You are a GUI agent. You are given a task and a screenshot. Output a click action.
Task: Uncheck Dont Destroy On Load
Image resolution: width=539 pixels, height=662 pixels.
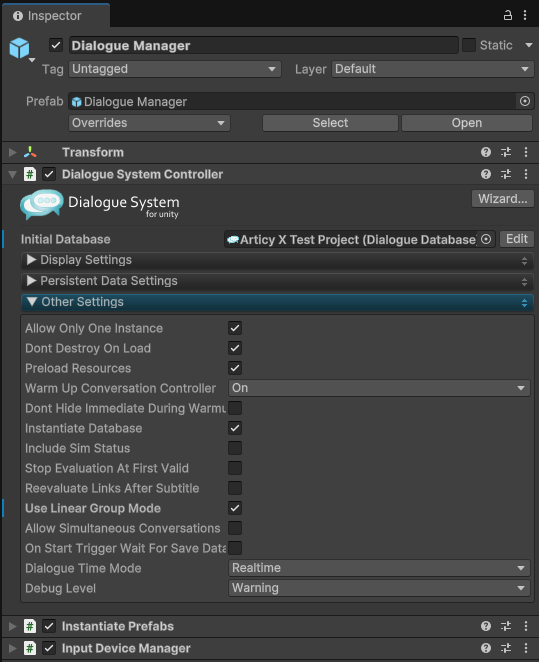click(235, 348)
